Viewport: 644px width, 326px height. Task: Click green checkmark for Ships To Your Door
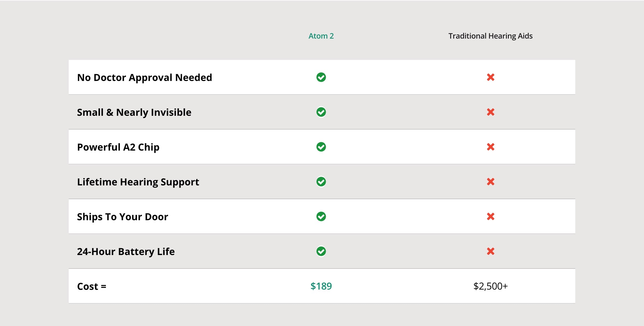[x=321, y=216]
